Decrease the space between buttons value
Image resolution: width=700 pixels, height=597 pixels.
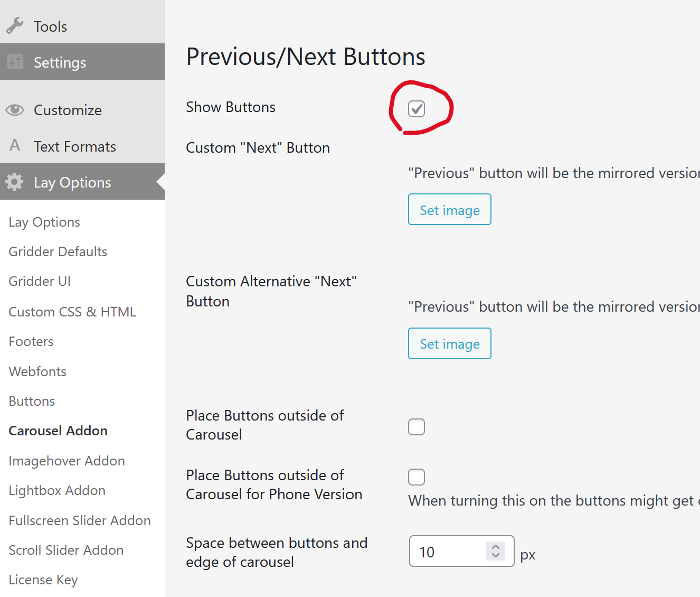click(496, 555)
